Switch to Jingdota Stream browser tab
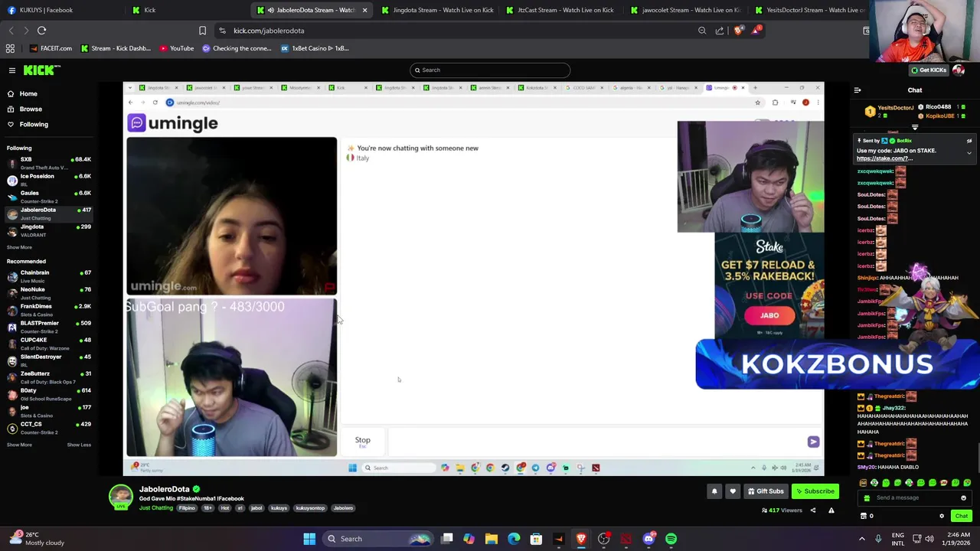Viewport: 980px width, 551px height. 436,10
